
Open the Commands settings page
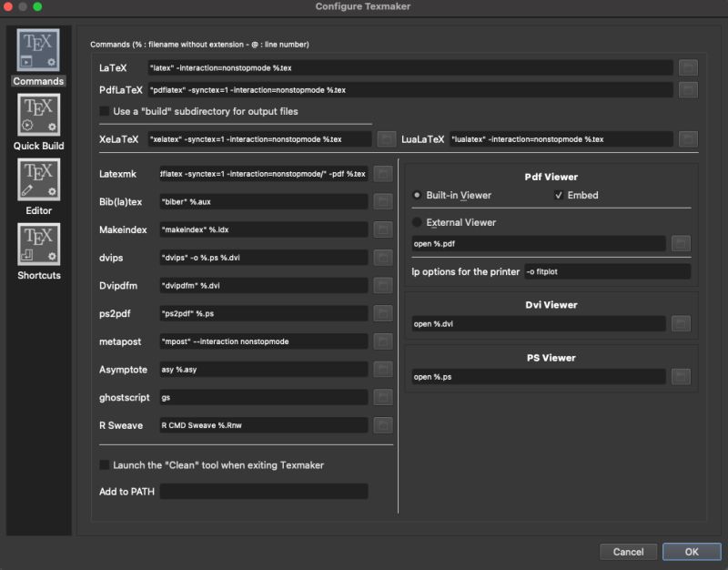point(38,57)
